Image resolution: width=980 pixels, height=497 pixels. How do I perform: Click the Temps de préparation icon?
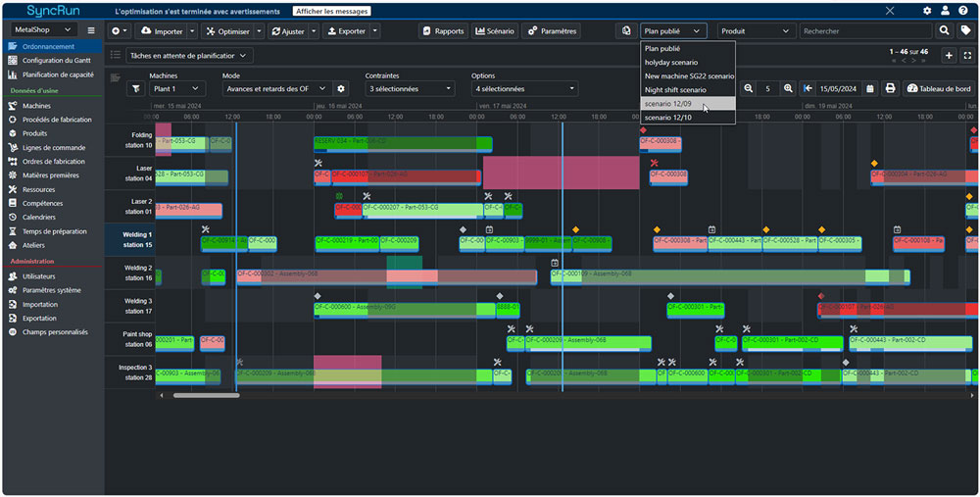(13, 231)
